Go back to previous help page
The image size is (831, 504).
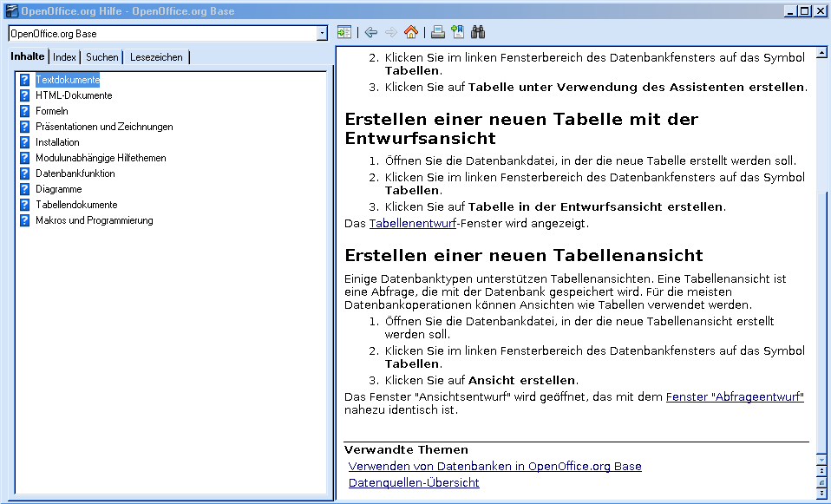[x=371, y=33]
